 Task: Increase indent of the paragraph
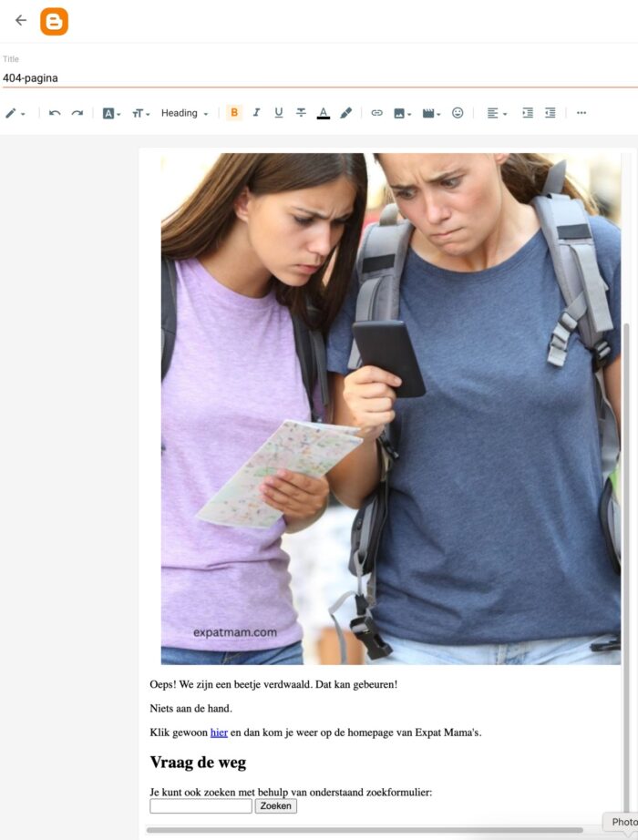(528, 113)
